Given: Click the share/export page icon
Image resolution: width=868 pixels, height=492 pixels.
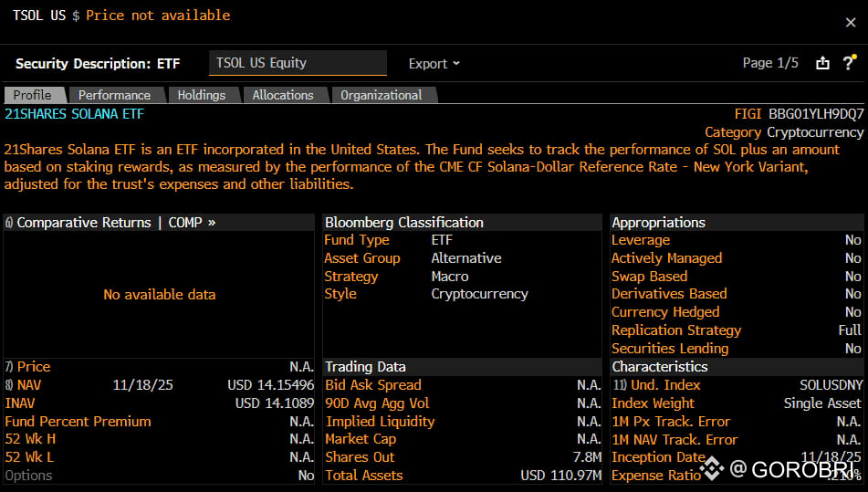Looking at the screenshot, I should (x=822, y=63).
